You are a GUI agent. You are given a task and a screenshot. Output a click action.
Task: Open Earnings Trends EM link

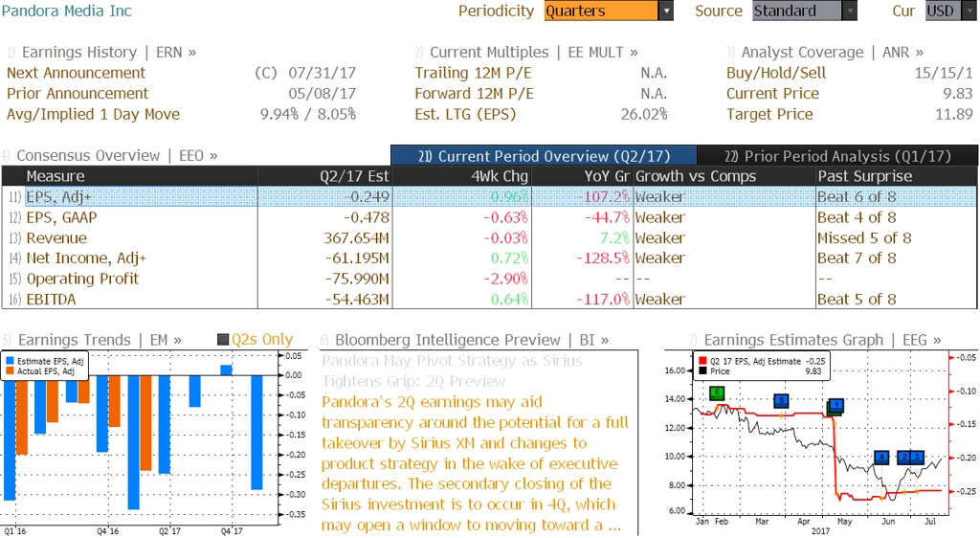(99, 339)
